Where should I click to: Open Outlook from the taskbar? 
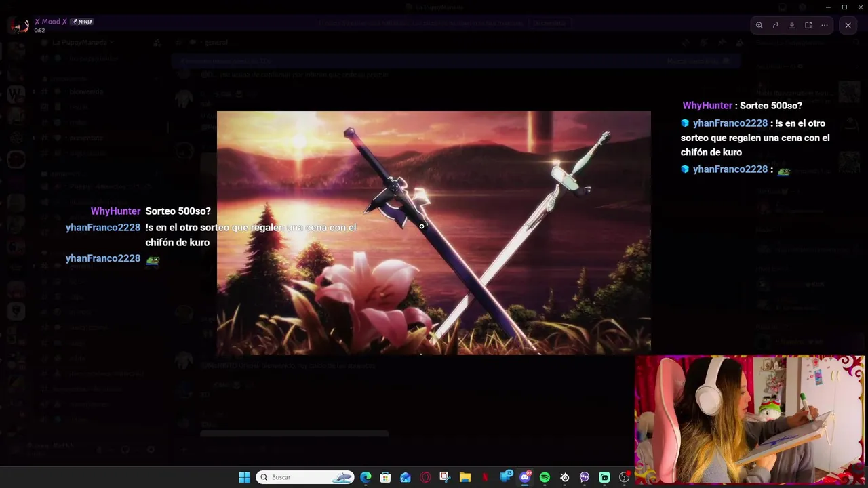[x=406, y=477]
